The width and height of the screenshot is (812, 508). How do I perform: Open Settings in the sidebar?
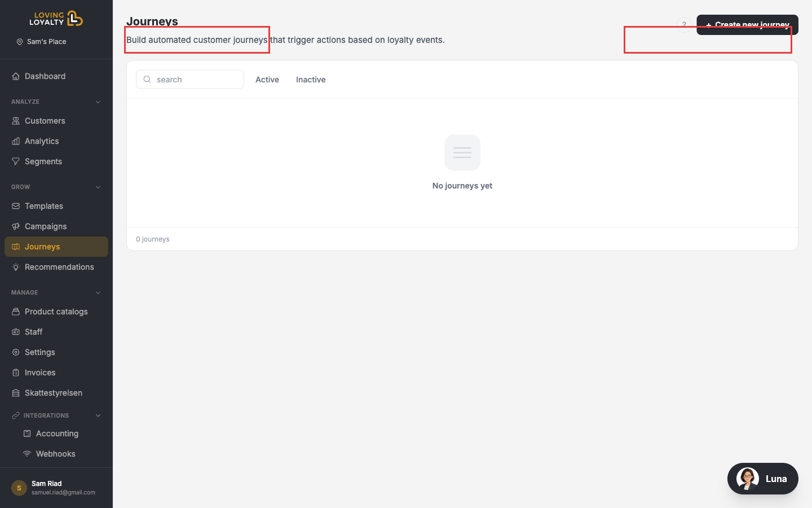click(x=56, y=352)
